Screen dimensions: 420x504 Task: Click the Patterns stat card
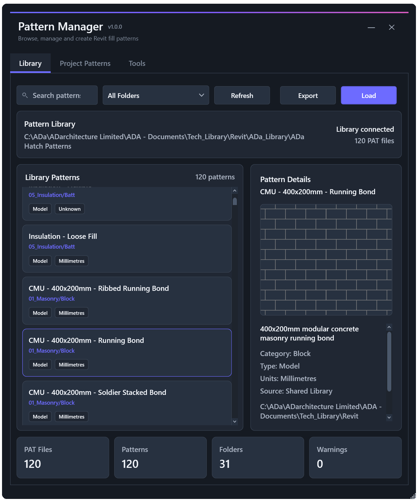coord(160,457)
